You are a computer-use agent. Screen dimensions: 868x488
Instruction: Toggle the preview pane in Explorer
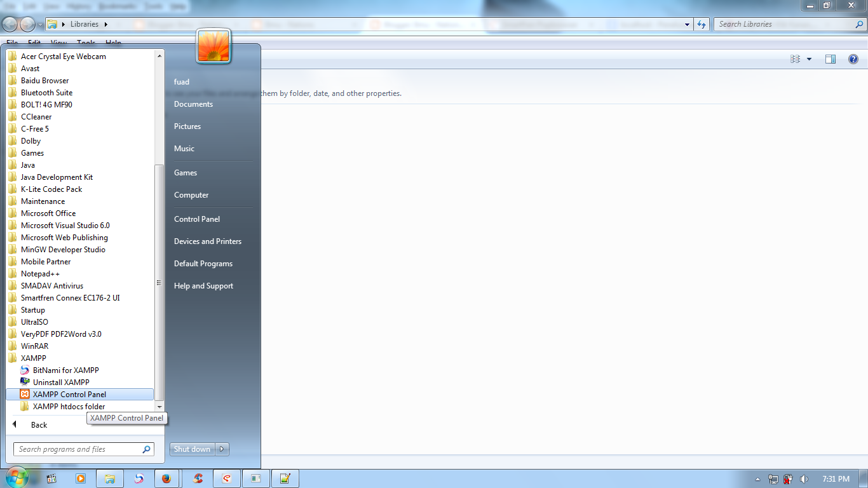point(830,58)
